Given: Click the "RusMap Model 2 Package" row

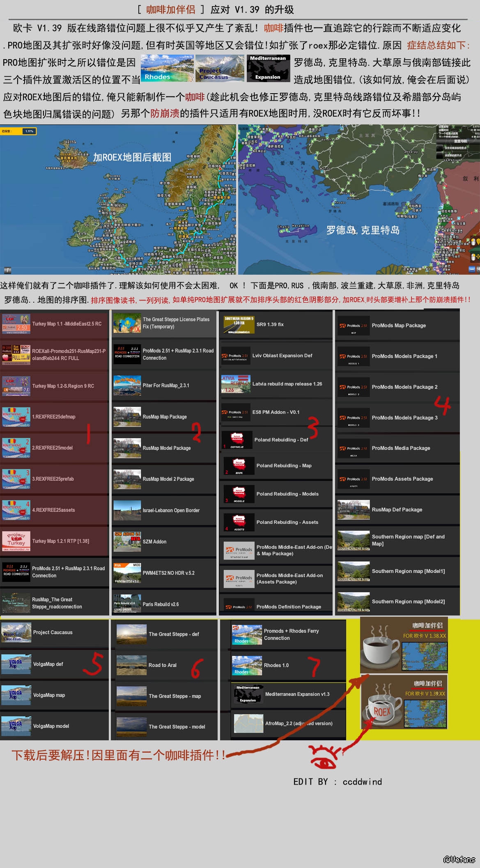Looking at the screenshot, I should [x=164, y=479].
